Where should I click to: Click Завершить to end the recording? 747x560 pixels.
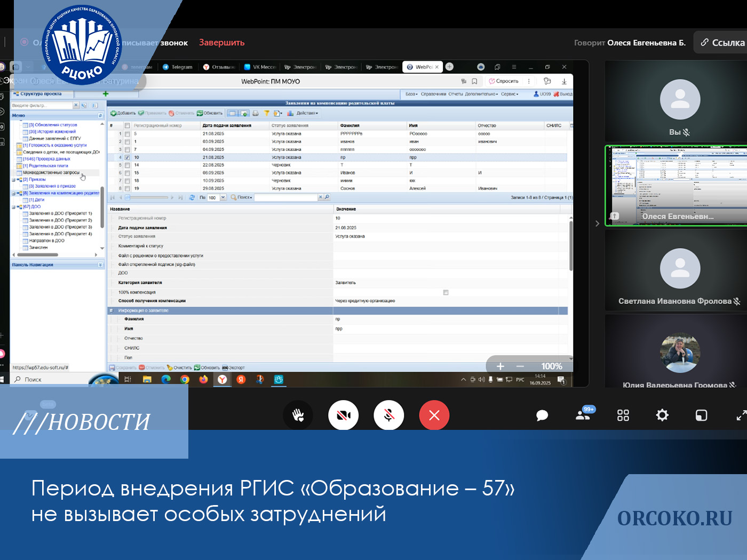pyautogui.click(x=221, y=43)
